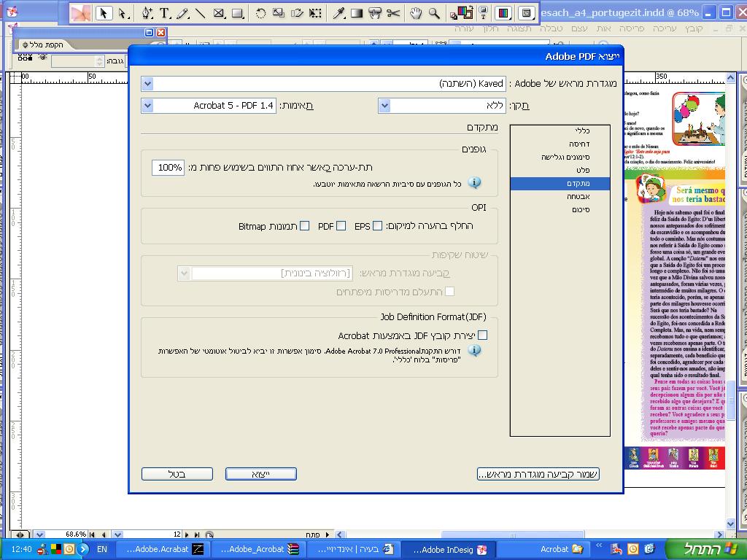Select the Selection (black arrow) tool
Image resolution: width=747 pixels, height=560 pixels.
click(x=104, y=13)
